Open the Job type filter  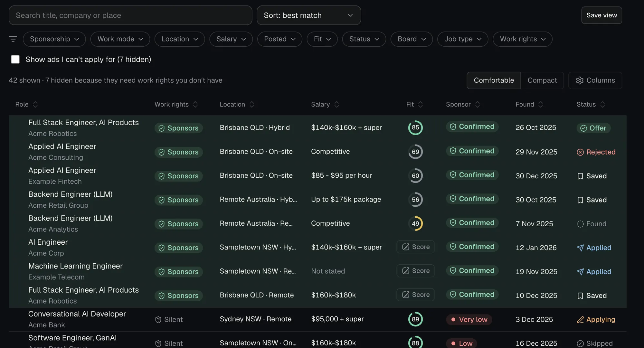(x=463, y=39)
